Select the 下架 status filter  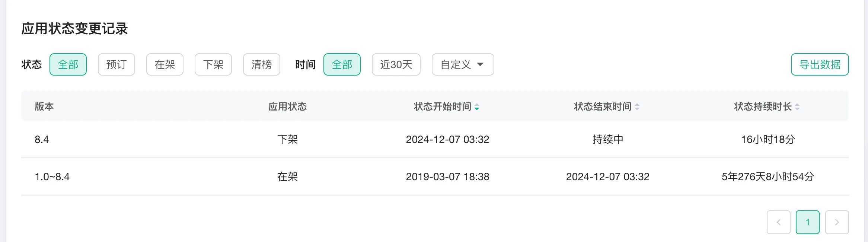pyautogui.click(x=213, y=64)
